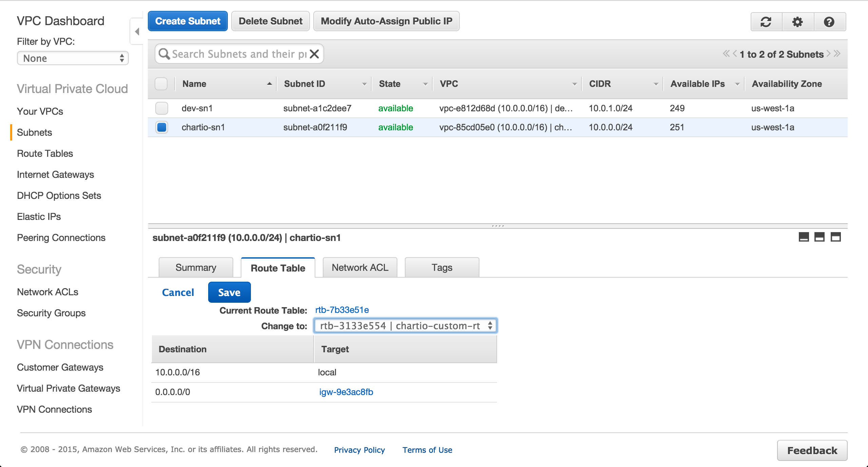This screenshot has height=467, width=868.
Task: Switch to the Network ACL tab
Action: tap(360, 268)
